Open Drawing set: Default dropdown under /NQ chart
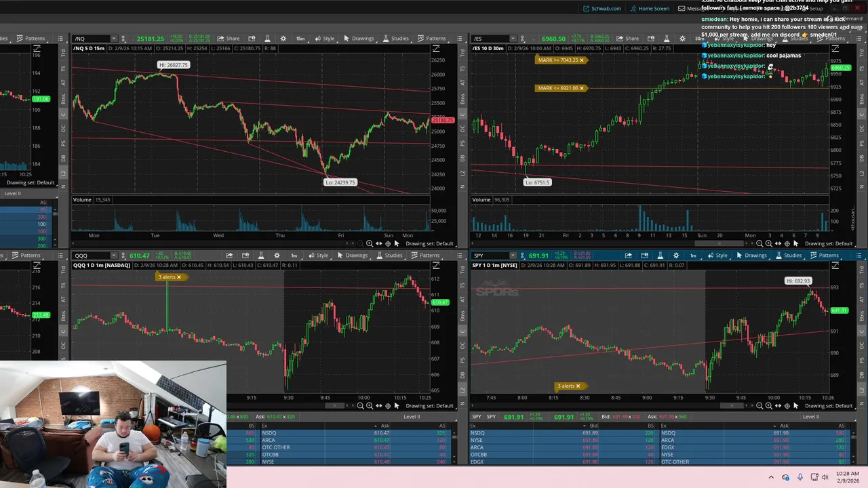The width and height of the screenshot is (868, 488). pyautogui.click(x=430, y=243)
